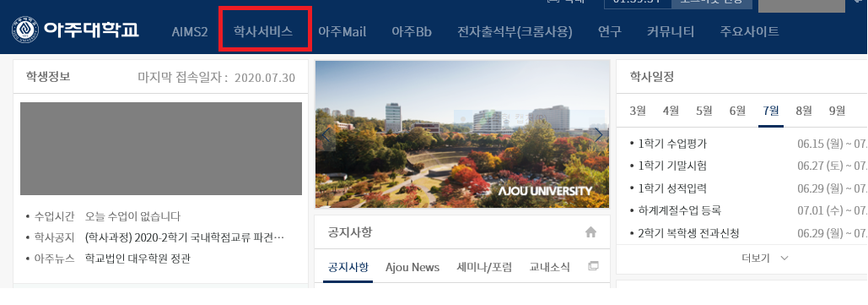The image size is (868, 305).
Task: Open the 국내학점교류 파견 notice link
Action: coord(185,238)
